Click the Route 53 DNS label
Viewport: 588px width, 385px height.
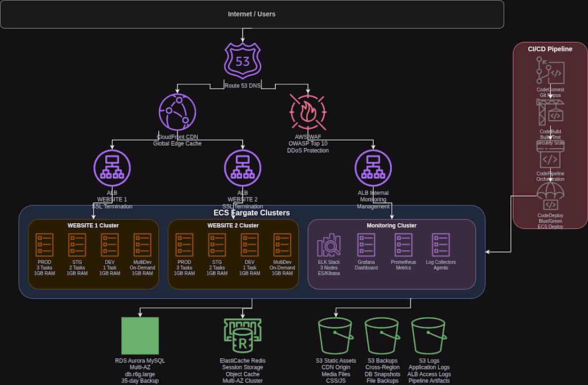[243, 85]
